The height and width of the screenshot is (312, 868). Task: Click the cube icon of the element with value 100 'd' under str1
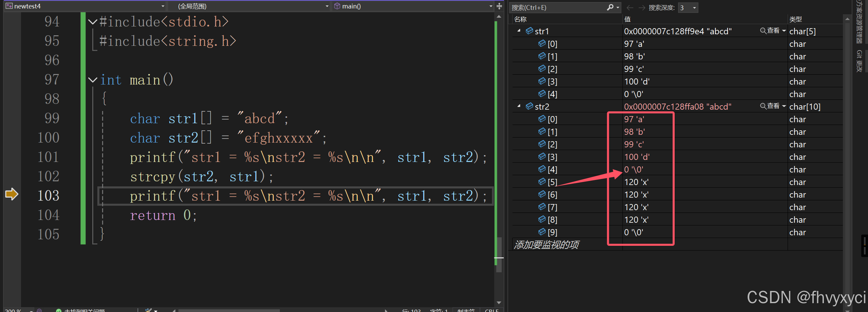coord(542,81)
